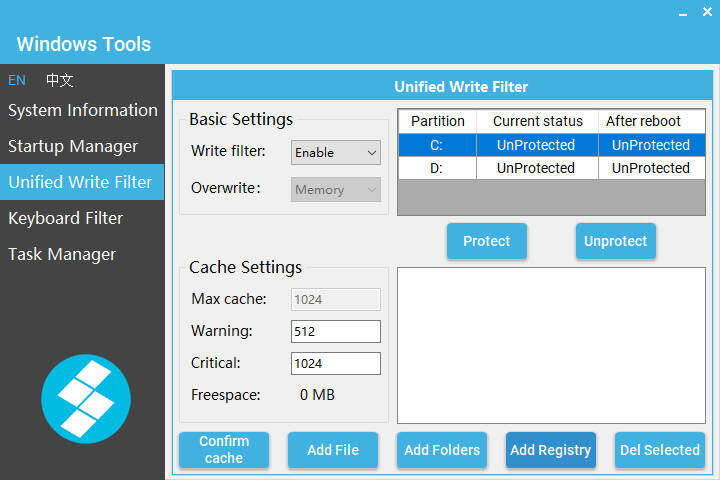Switch language to 中文
The height and width of the screenshot is (480, 720).
tap(59, 80)
